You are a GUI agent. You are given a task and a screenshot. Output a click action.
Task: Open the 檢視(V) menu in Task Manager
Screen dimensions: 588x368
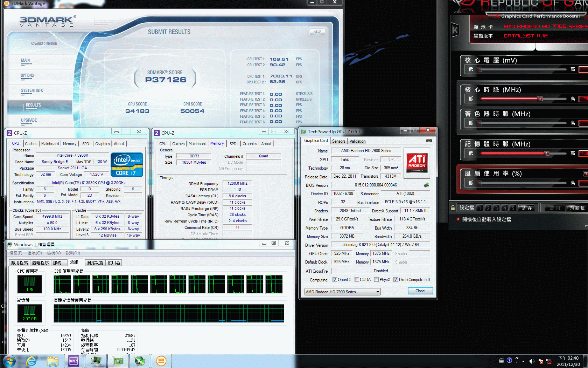(54, 253)
